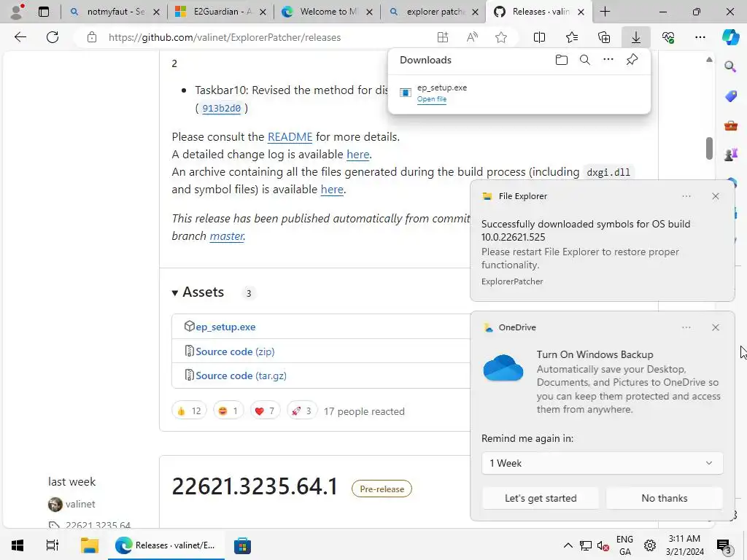Click 22621.3235.64.1 release title
Image resolution: width=747 pixels, height=560 pixels.
(x=255, y=486)
